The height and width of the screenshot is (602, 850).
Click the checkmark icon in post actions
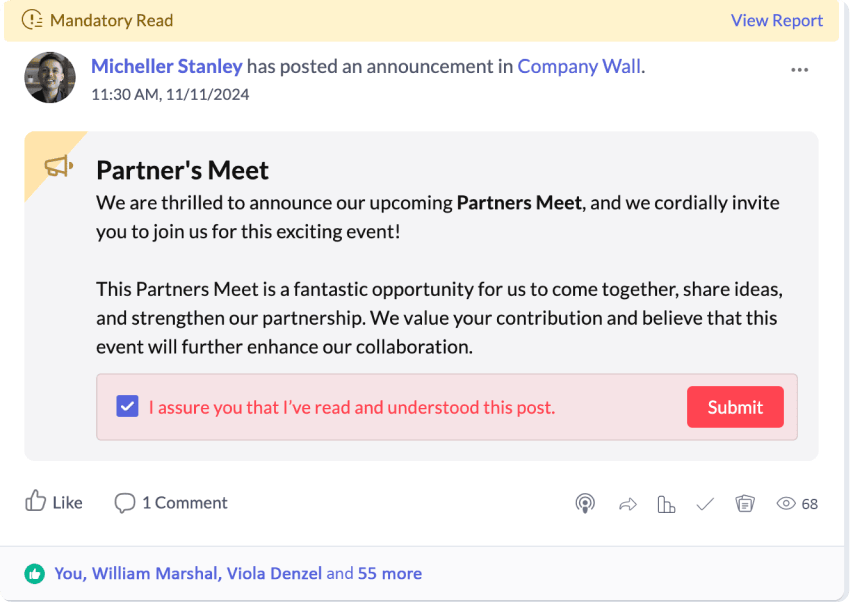coord(705,504)
